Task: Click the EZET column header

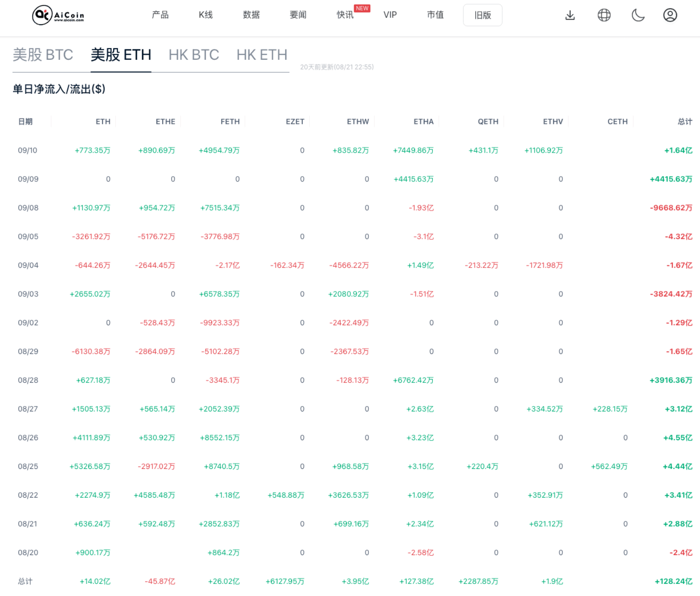Action: (295, 122)
